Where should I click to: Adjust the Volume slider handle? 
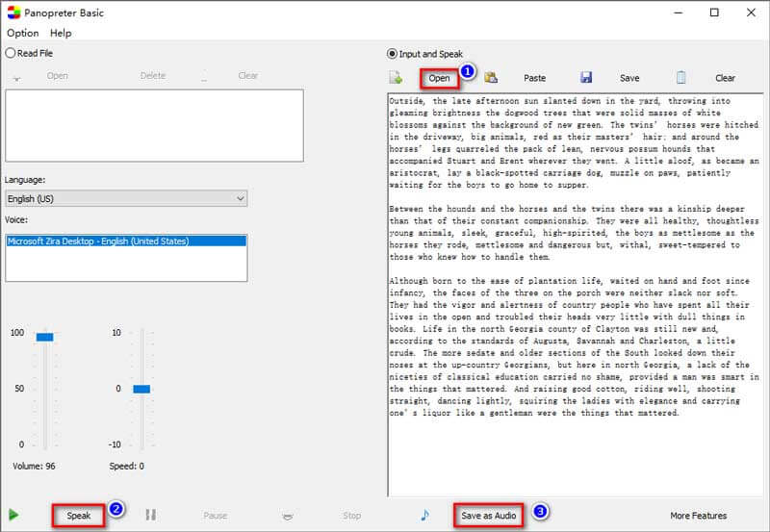[x=44, y=337]
